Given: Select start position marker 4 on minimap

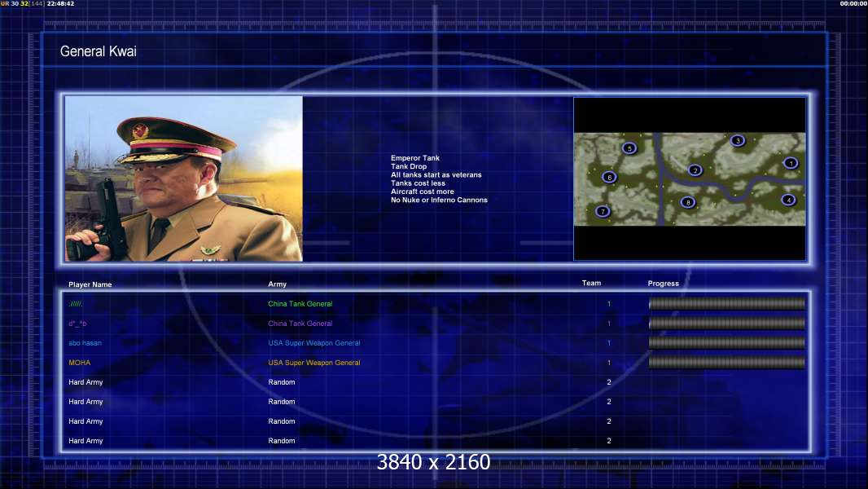Looking at the screenshot, I should [x=788, y=200].
